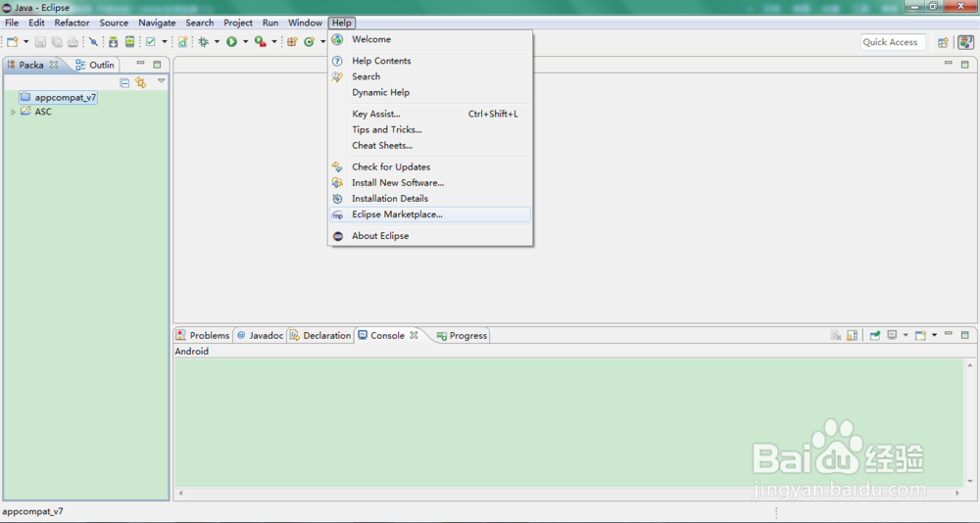Open the File menu

point(12,23)
